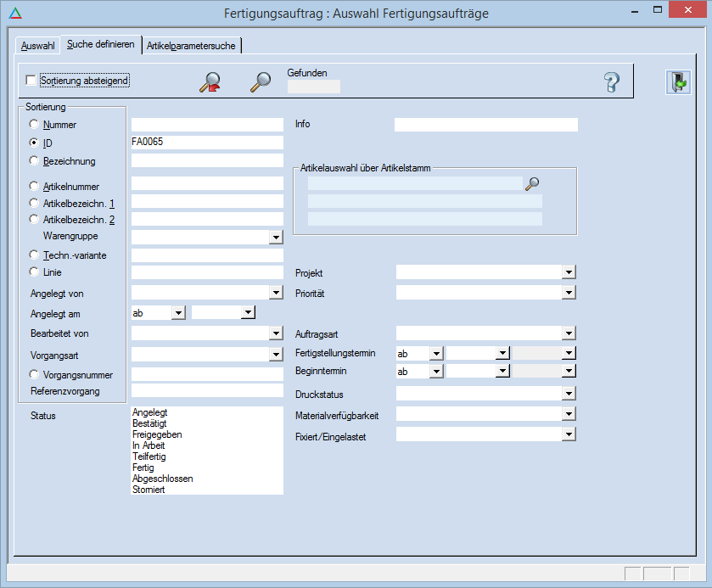
Task: Expand the Auftragsart dropdown
Action: (x=569, y=333)
